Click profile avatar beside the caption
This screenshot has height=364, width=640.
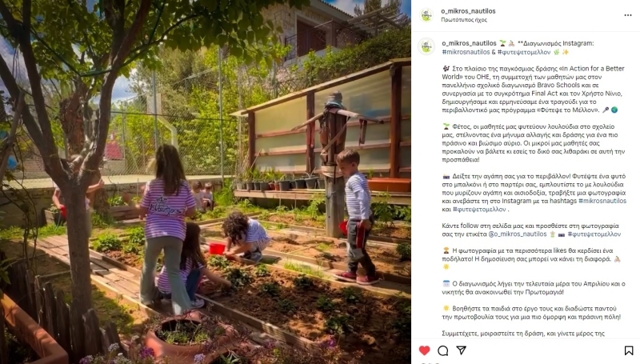pyautogui.click(x=426, y=46)
